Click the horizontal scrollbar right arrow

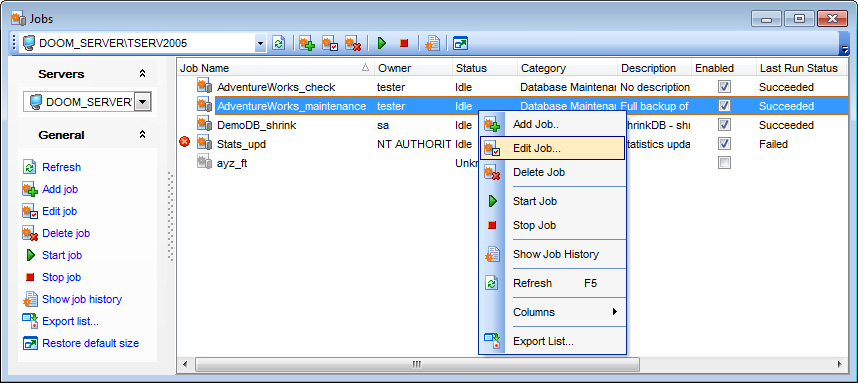tap(839, 364)
